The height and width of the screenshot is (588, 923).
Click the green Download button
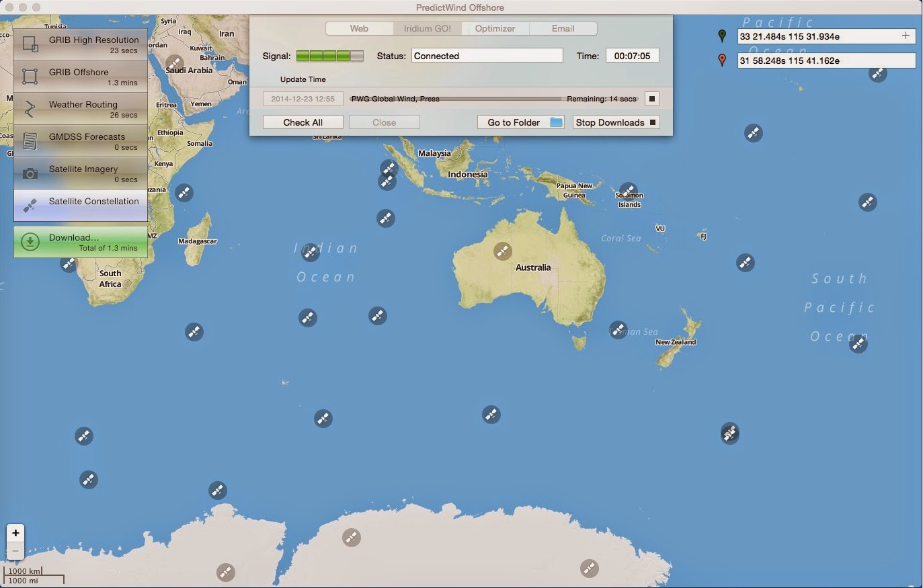81,242
